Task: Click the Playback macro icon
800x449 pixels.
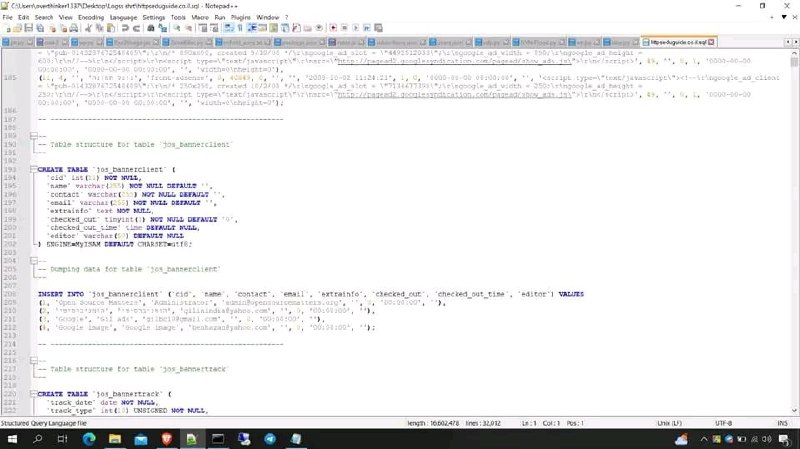Action: pyautogui.click(x=356, y=28)
